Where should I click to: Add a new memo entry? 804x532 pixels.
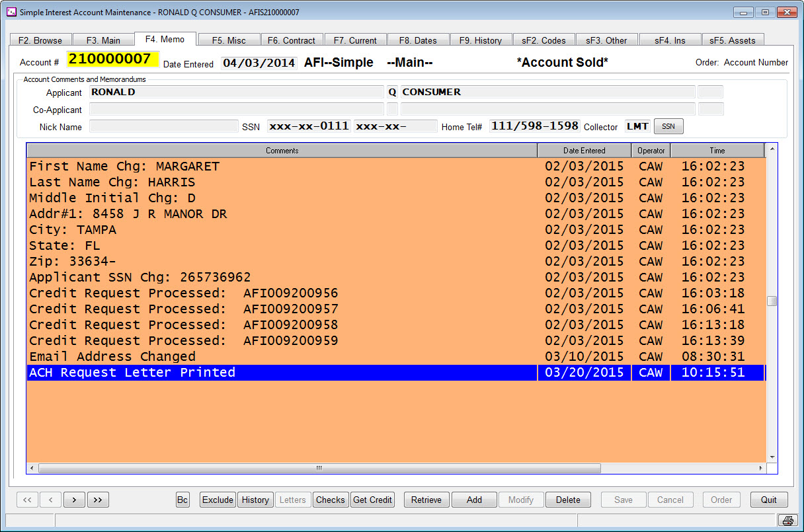coord(474,500)
